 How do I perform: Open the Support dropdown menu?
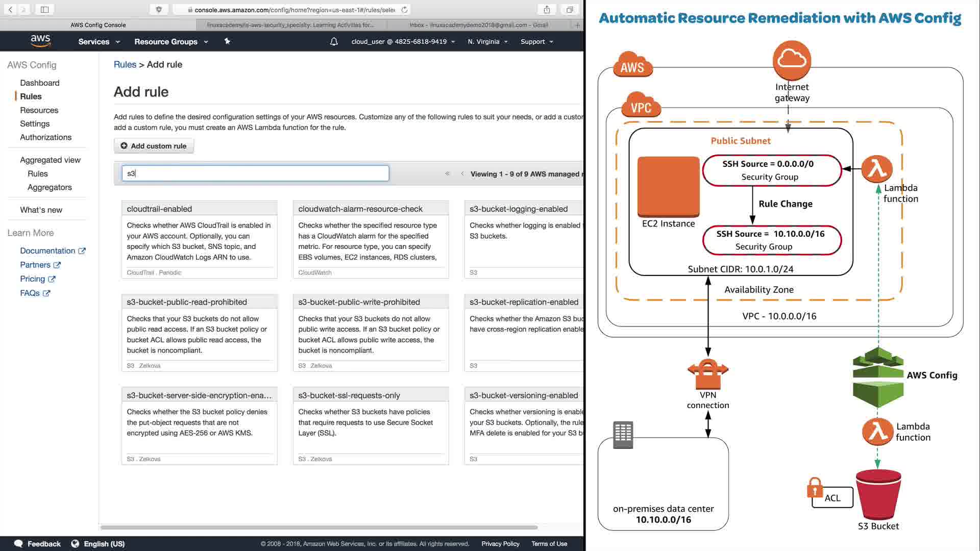coord(536,42)
